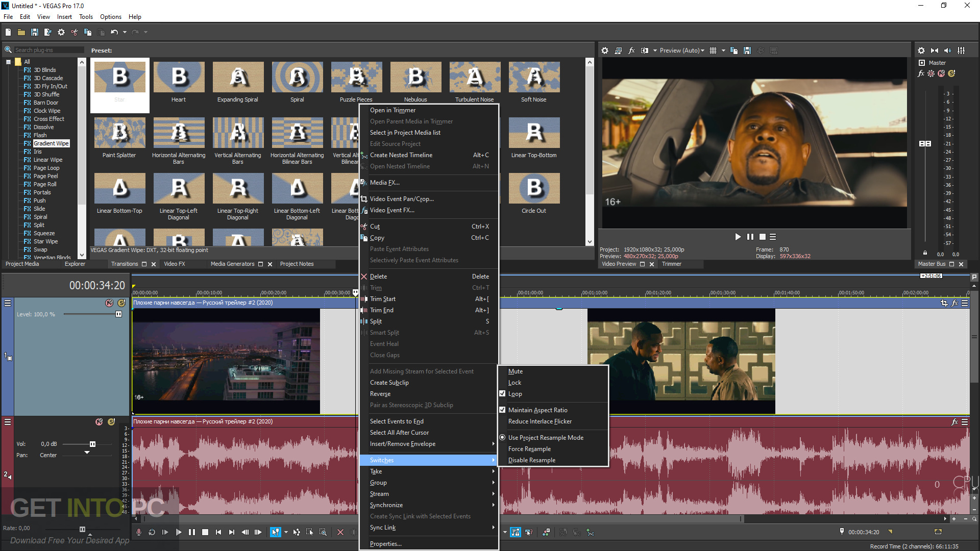Solo the audio track using its solo icon
Image resolution: width=980 pixels, height=551 pixels.
coord(111,422)
